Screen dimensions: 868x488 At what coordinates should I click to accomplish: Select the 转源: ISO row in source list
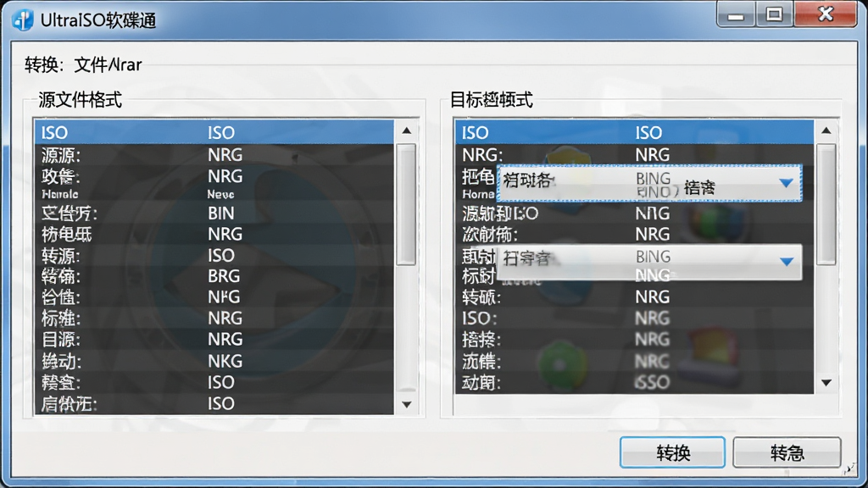[214, 255]
